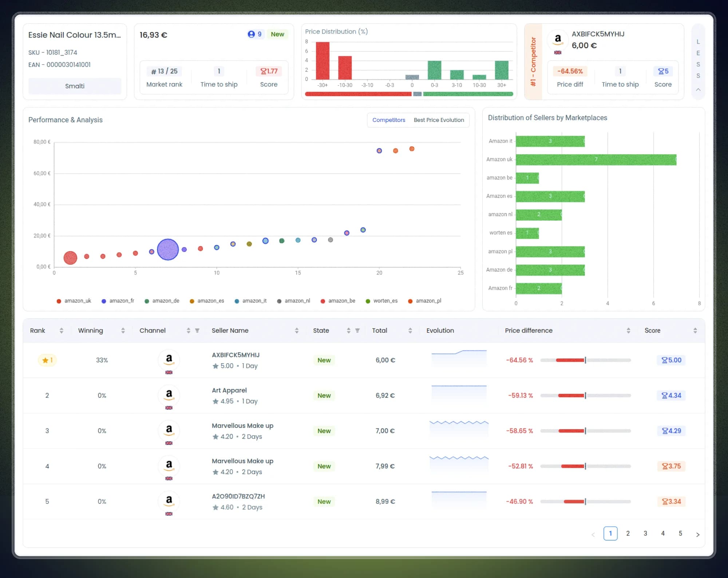This screenshot has width=728, height=578.
Task: Go to previous page arrow
Action: click(x=593, y=534)
